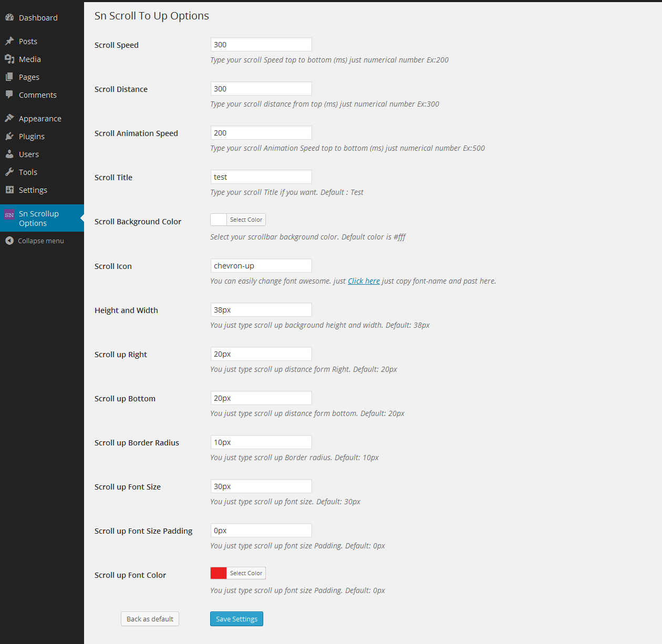Click the Dashboard gauge icon
The width and height of the screenshot is (662, 644).
(x=9, y=17)
